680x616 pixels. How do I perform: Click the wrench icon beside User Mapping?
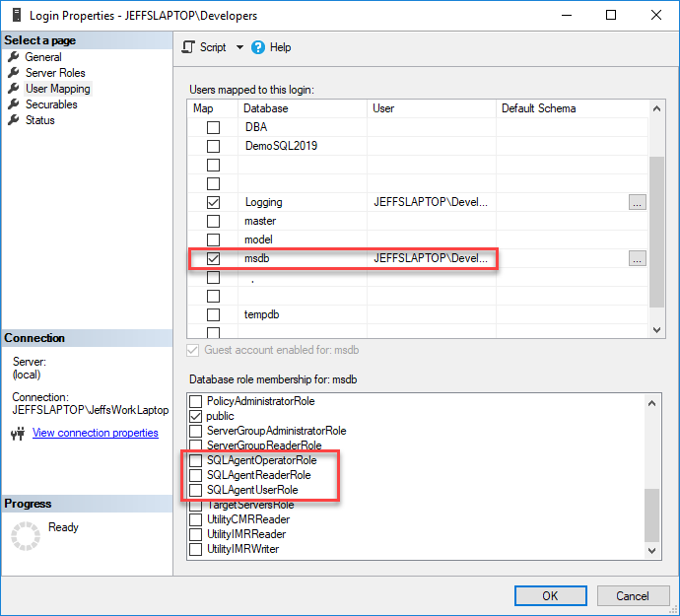14,89
